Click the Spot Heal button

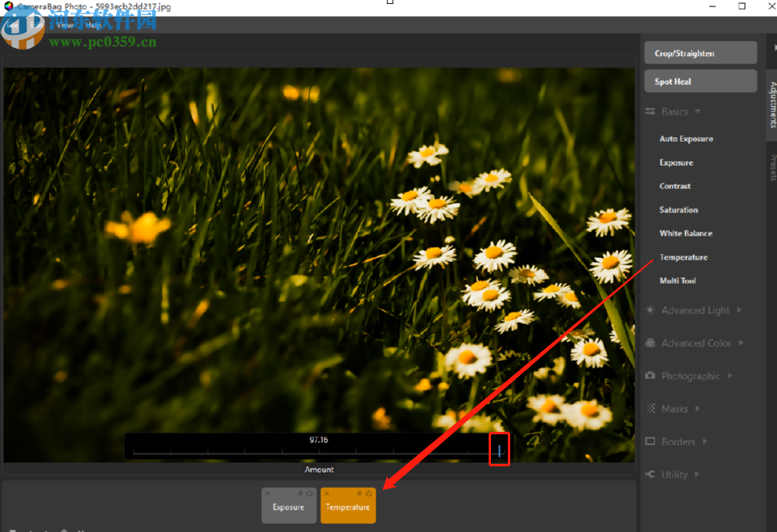(700, 81)
